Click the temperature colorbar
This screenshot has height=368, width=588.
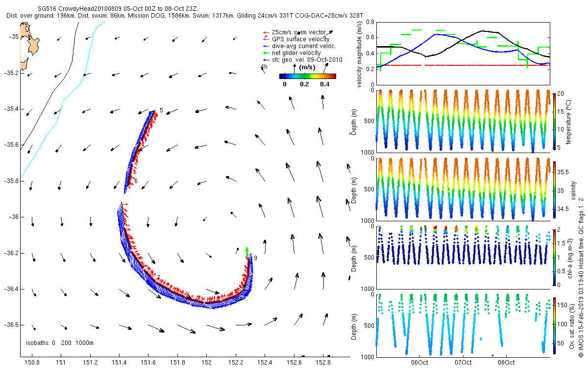pyautogui.click(x=554, y=121)
